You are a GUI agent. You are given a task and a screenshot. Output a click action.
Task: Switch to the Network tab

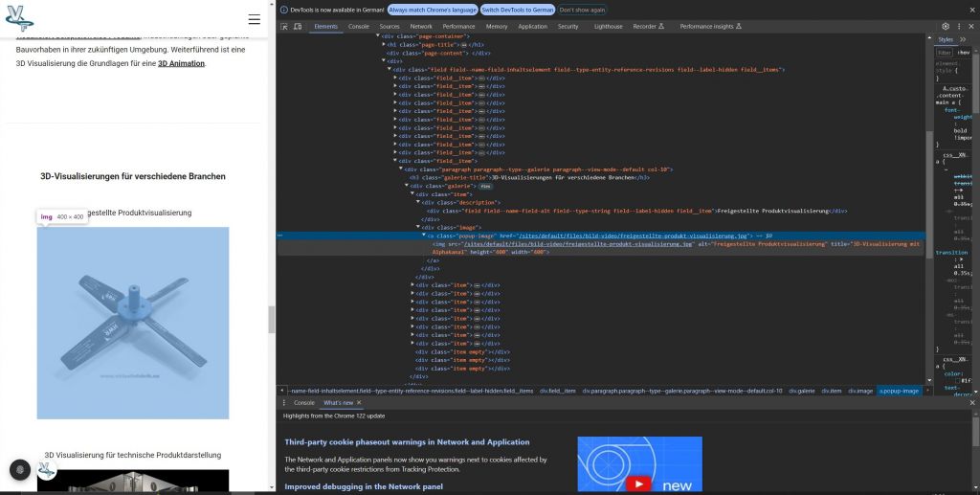[x=420, y=27]
